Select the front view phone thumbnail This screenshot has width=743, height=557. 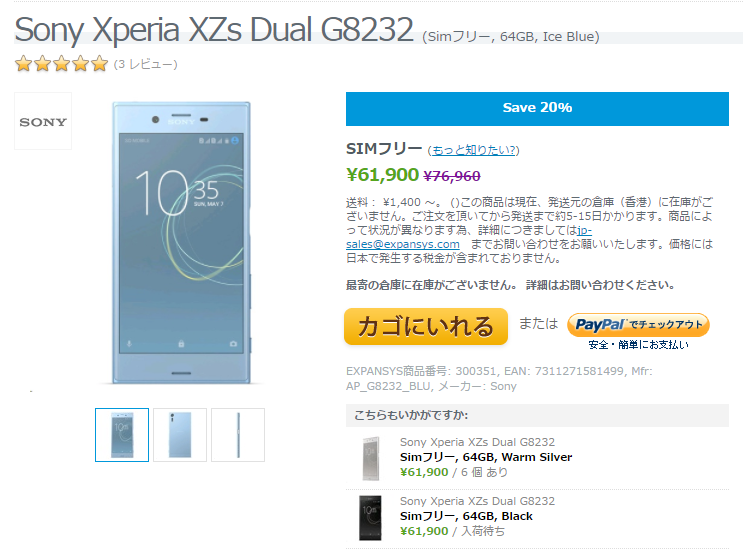(122, 435)
